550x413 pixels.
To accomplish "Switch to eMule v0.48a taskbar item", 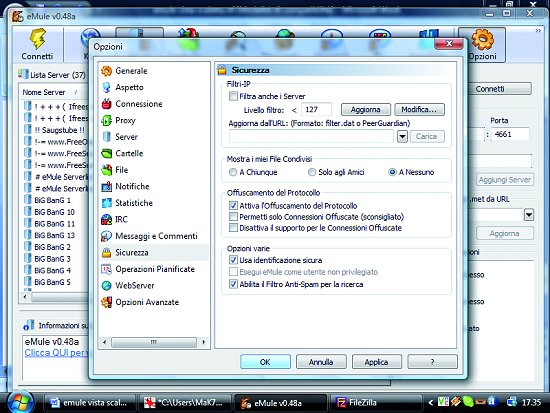I will (x=280, y=402).
